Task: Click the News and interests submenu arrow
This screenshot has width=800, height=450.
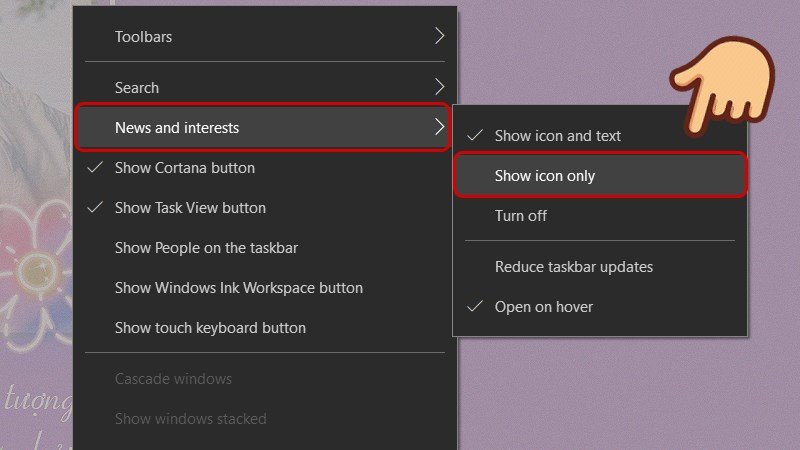Action: click(439, 128)
